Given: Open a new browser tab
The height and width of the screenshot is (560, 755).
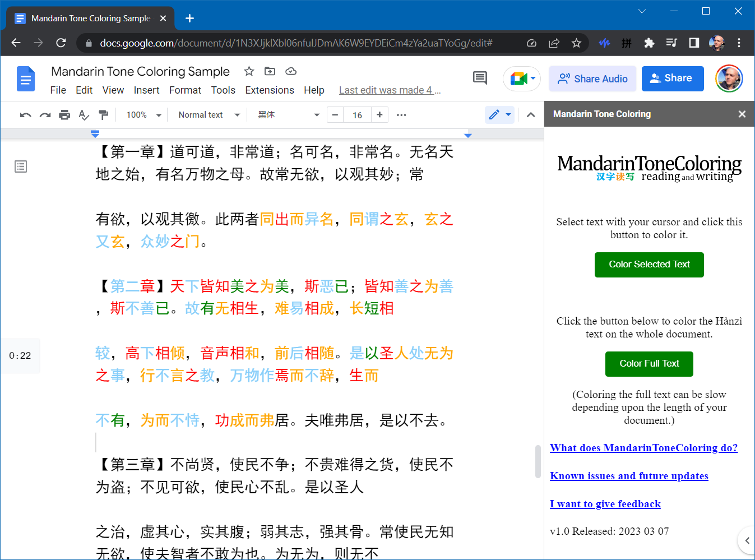Looking at the screenshot, I should click(189, 18).
